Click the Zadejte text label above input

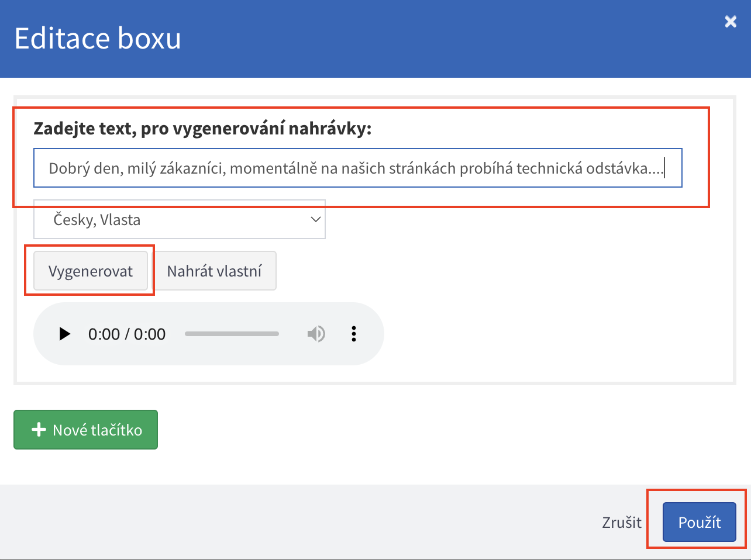coord(202,128)
